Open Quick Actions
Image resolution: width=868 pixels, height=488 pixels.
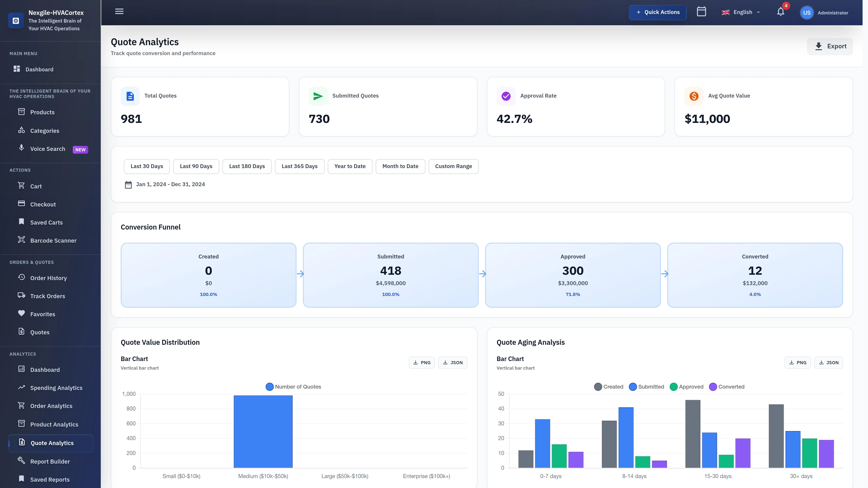pos(657,12)
